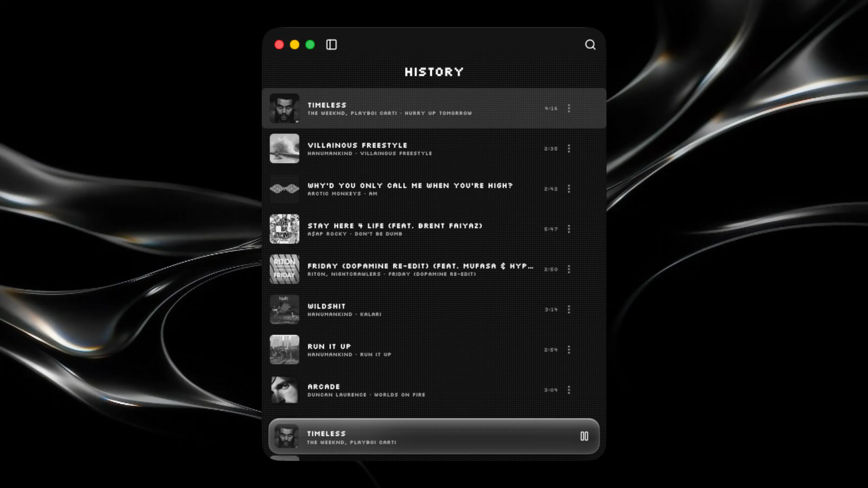Viewport: 868px width, 488px height.
Task: Minimize the window with the yellow button
Action: click(x=295, y=44)
